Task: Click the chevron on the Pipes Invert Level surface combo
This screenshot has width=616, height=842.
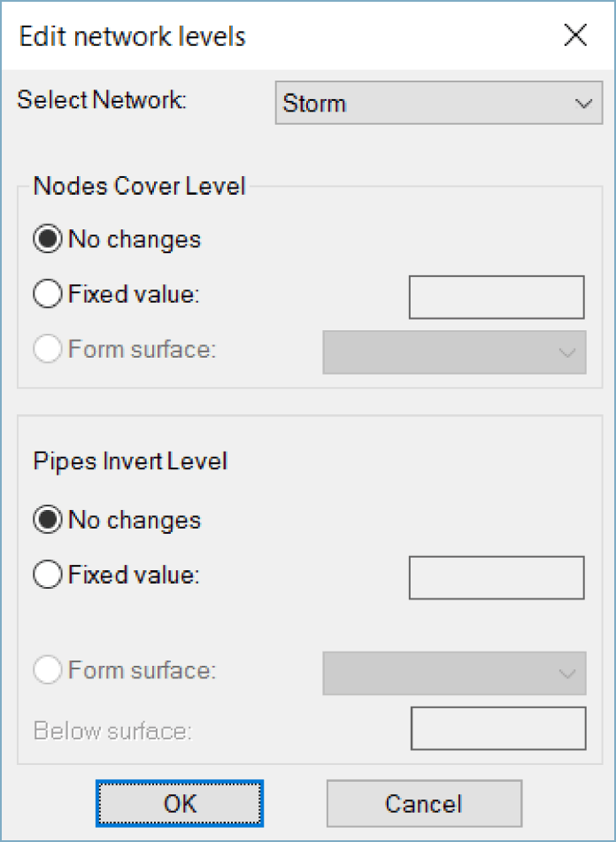Action: pyautogui.click(x=566, y=673)
